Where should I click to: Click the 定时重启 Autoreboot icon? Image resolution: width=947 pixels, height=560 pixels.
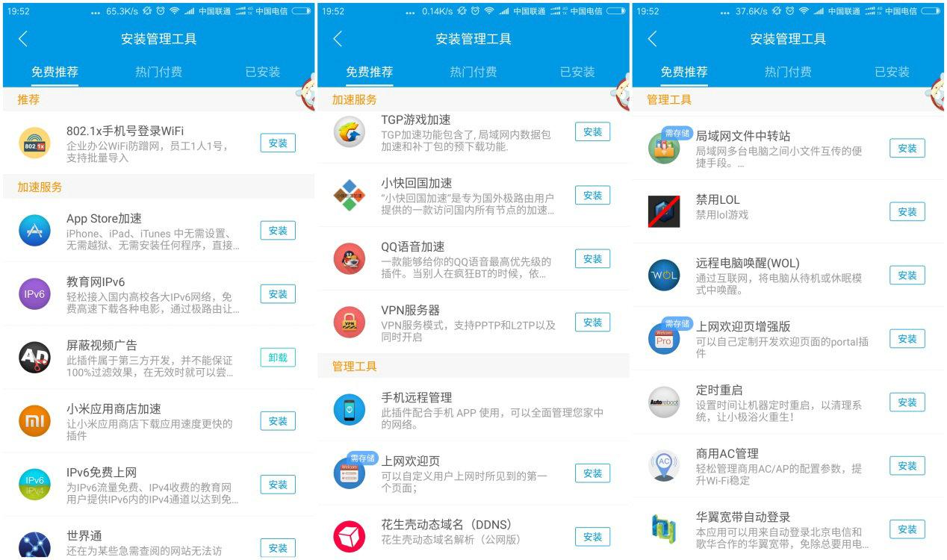664,402
